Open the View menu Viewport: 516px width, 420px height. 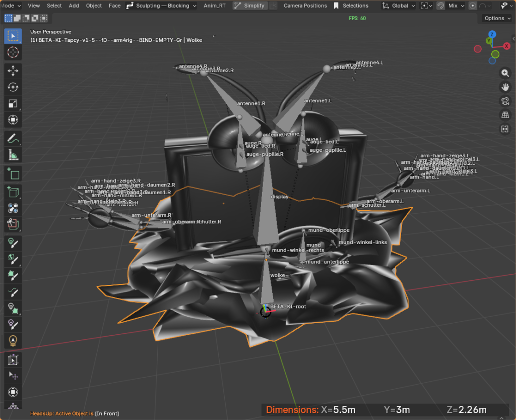(33, 6)
